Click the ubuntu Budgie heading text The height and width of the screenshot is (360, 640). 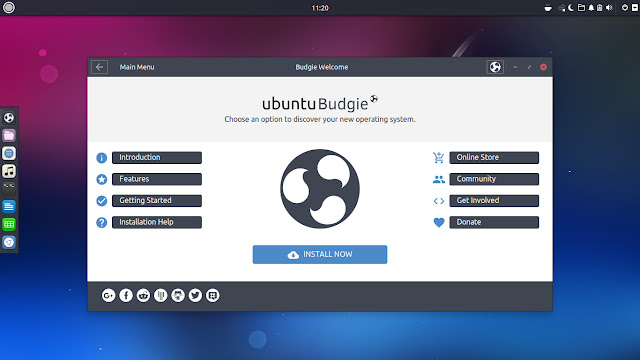(x=319, y=104)
